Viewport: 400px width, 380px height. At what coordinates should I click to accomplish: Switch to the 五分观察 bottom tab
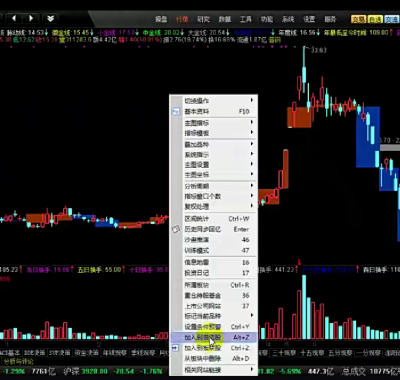coord(340,353)
